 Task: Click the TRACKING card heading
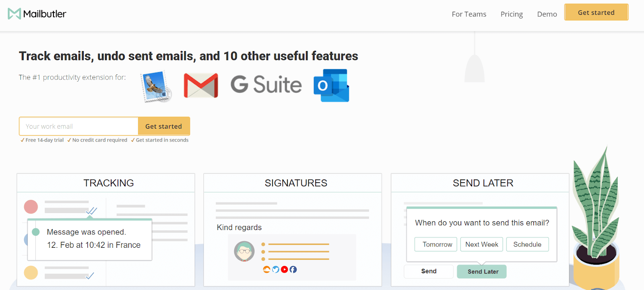coord(109,183)
